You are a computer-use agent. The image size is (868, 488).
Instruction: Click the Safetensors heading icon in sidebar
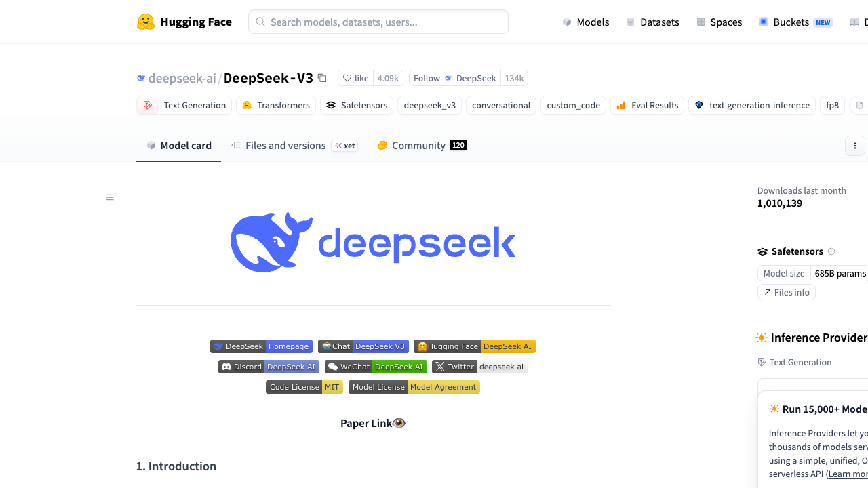pos(763,251)
